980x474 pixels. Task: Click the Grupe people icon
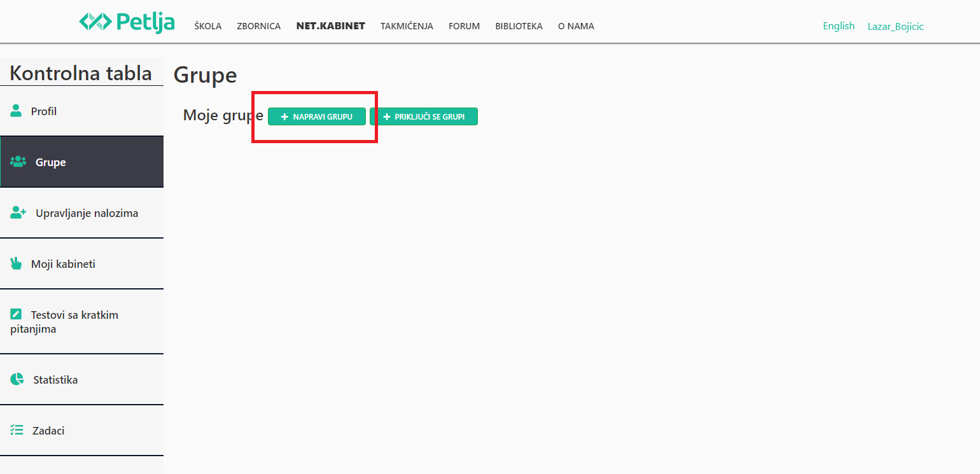pyautogui.click(x=18, y=162)
